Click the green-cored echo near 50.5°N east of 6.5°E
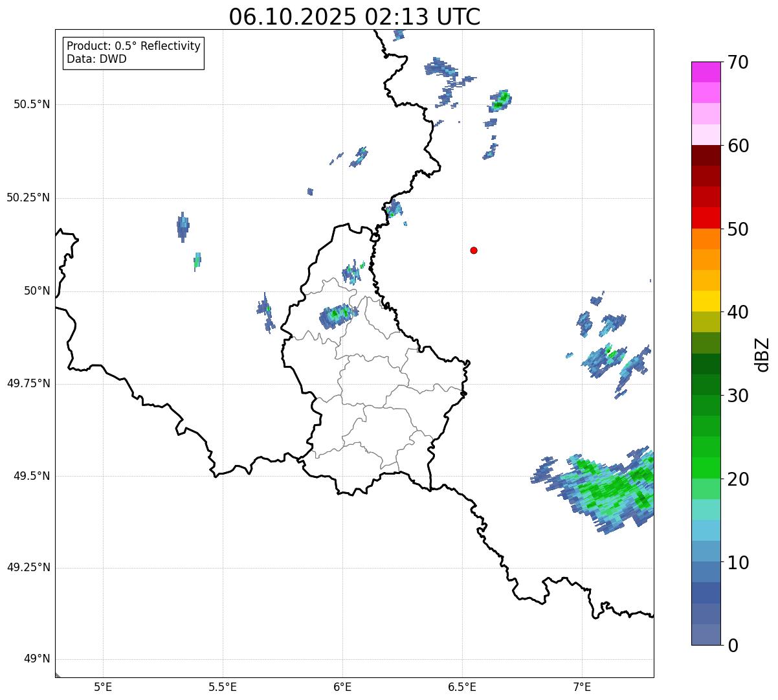This screenshot has width=778, height=700. 500,100
